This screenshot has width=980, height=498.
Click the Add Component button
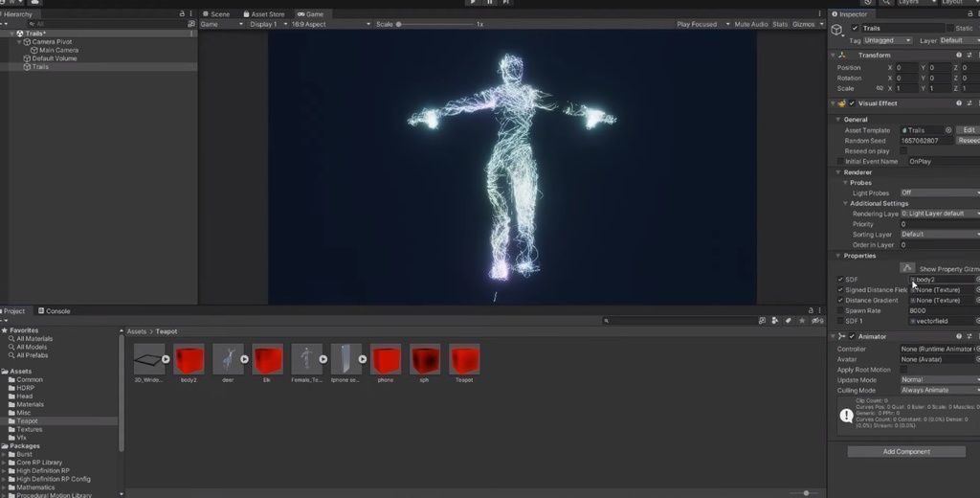(x=906, y=452)
